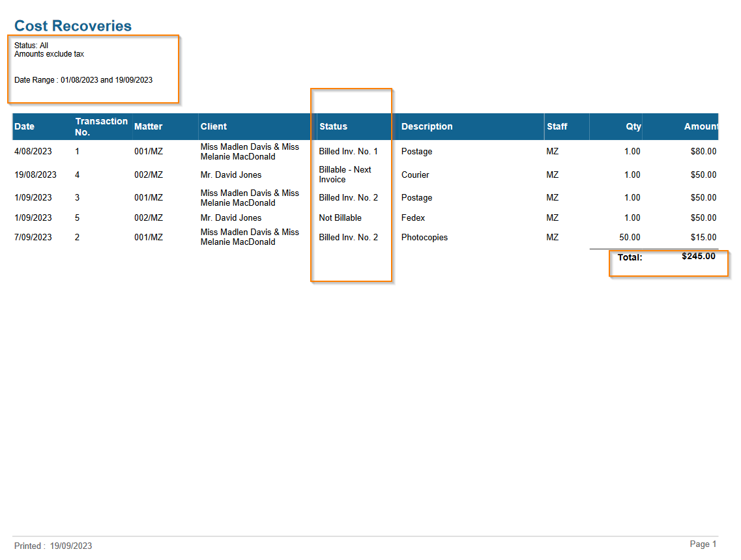This screenshot has height=560, width=741.
Task: Click the highlighted Total amount of $245.00
Action: [x=698, y=256]
